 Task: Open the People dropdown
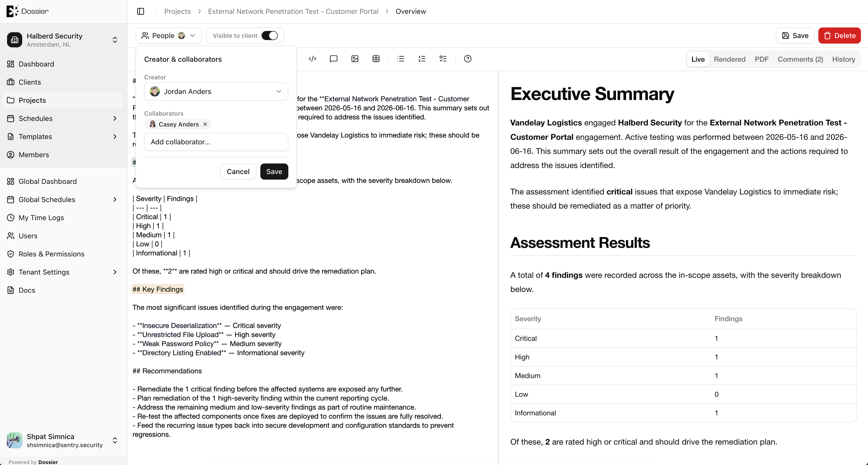169,36
